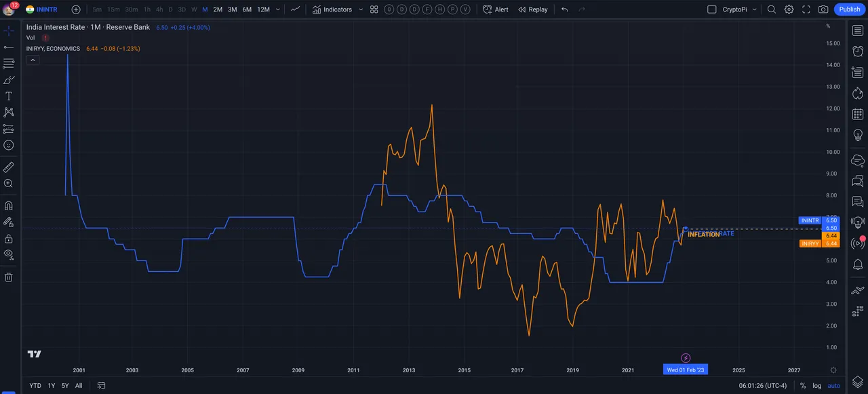
Task: Open the object tree layers panel
Action: (x=858, y=381)
